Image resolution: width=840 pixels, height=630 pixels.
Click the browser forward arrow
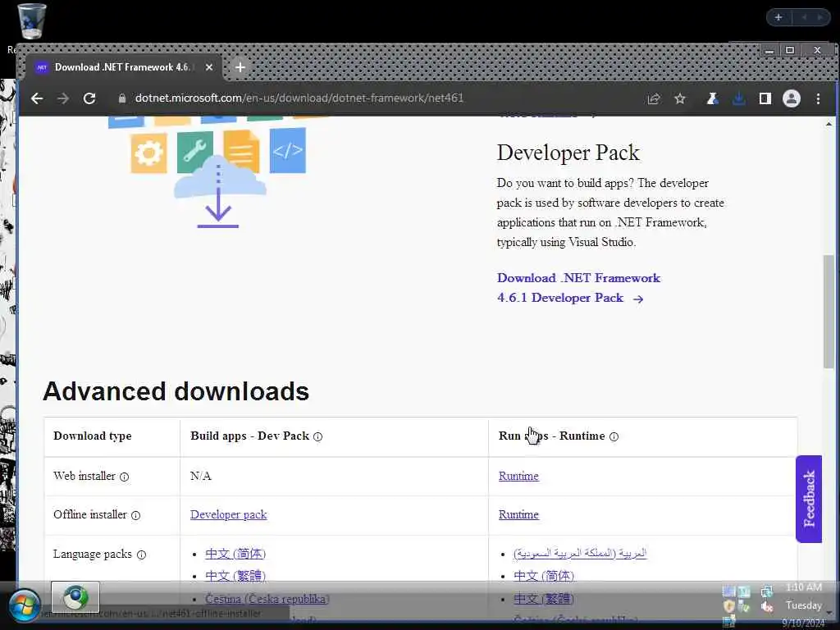coord(63,98)
